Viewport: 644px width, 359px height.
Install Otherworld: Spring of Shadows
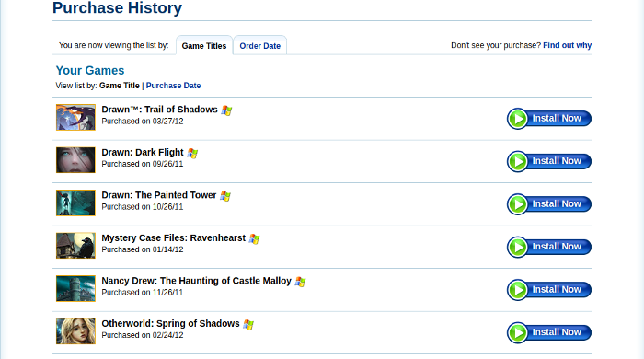(x=549, y=332)
